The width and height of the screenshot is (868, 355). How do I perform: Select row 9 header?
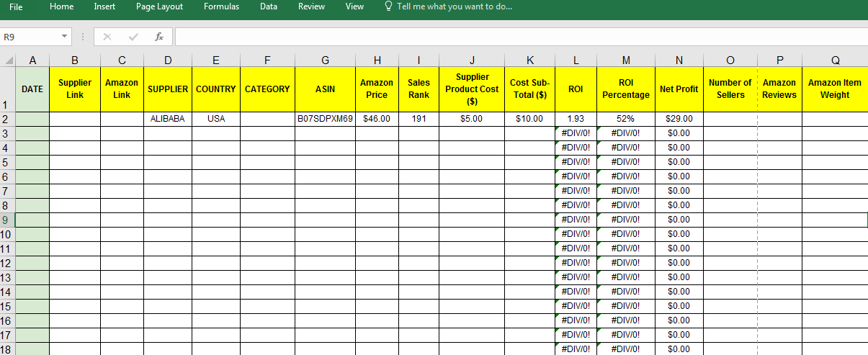(x=7, y=220)
